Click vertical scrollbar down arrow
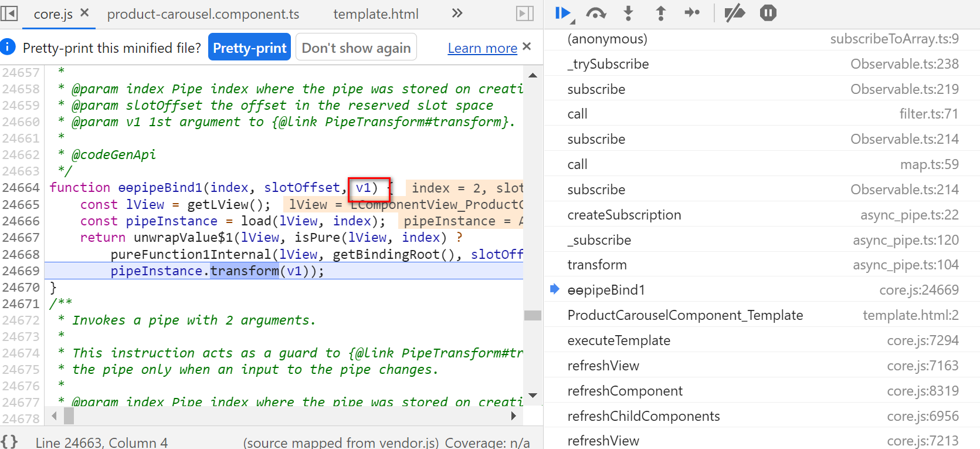Image resolution: width=980 pixels, height=449 pixels. coord(533,395)
